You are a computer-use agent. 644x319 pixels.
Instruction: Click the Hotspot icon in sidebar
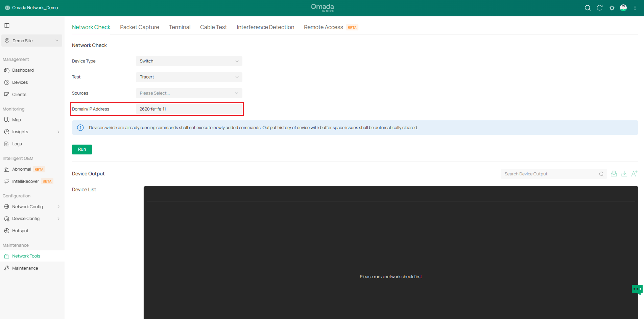(x=7, y=231)
